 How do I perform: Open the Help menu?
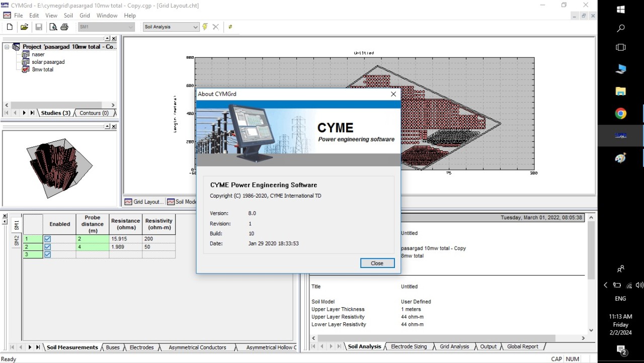pyautogui.click(x=130, y=16)
